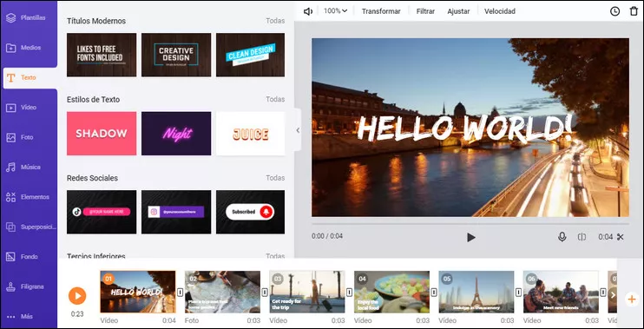Click the scissors trim icon

pos(621,237)
